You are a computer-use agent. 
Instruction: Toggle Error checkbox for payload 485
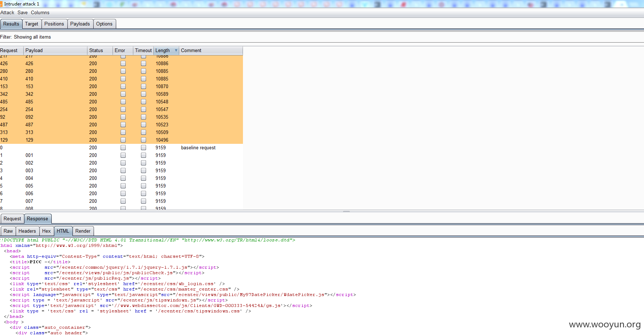[x=123, y=102]
